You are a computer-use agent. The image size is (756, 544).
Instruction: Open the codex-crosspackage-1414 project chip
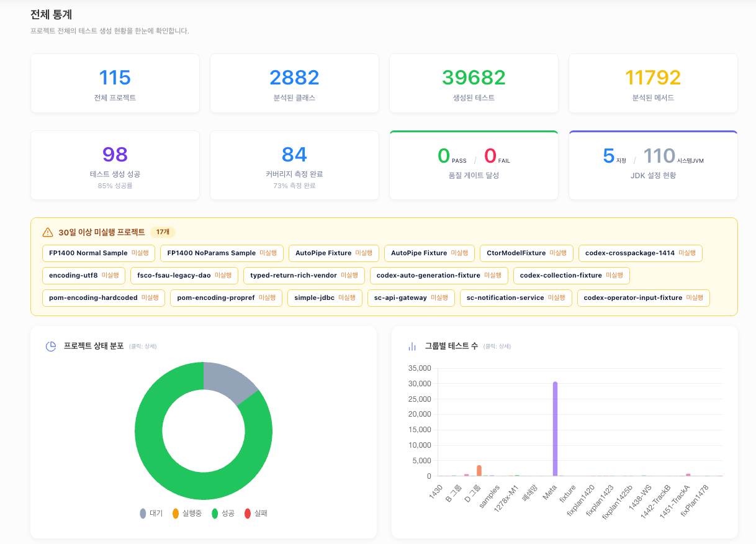coord(641,253)
